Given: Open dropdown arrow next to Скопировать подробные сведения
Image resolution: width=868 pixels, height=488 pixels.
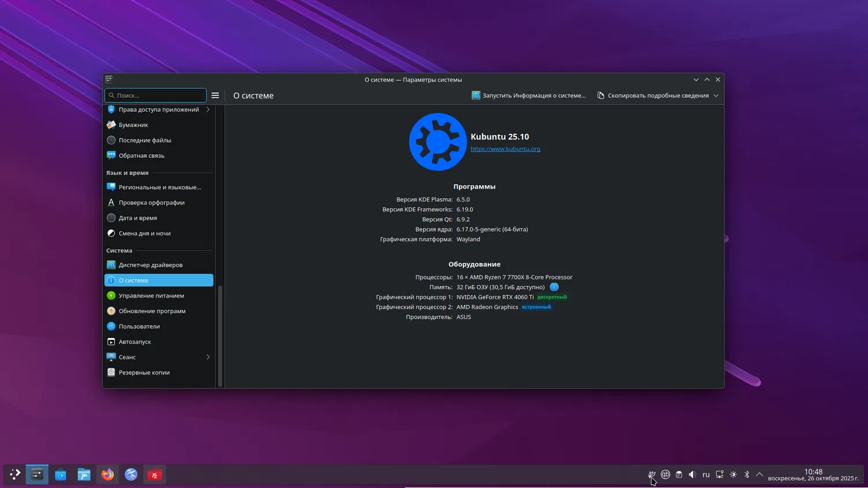Looking at the screenshot, I should (x=716, y=96).
